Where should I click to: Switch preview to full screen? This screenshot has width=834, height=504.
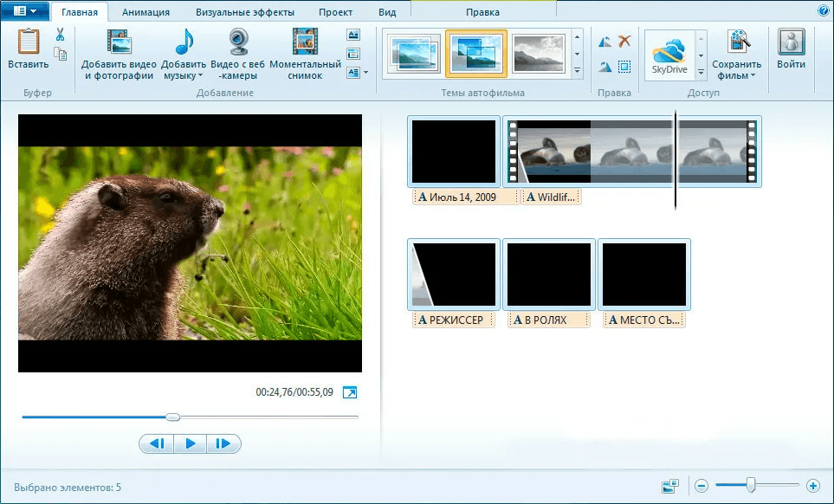(x=350, y=392)
